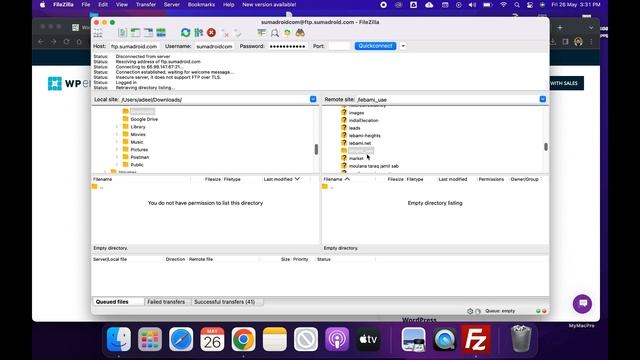Click the remote tree scrollbar thumb
The width and height of the screenshot is (640, 360).
coord(546,147)
